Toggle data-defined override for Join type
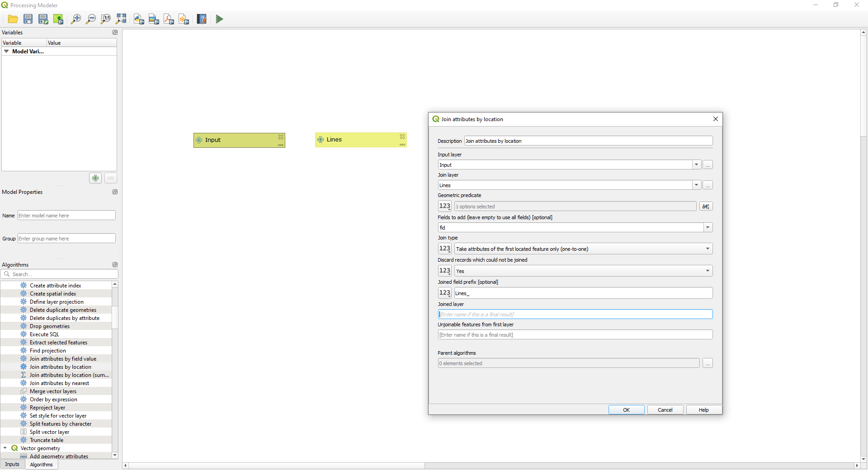The height and width of the screenshot is (470, 868). point(444,249)
